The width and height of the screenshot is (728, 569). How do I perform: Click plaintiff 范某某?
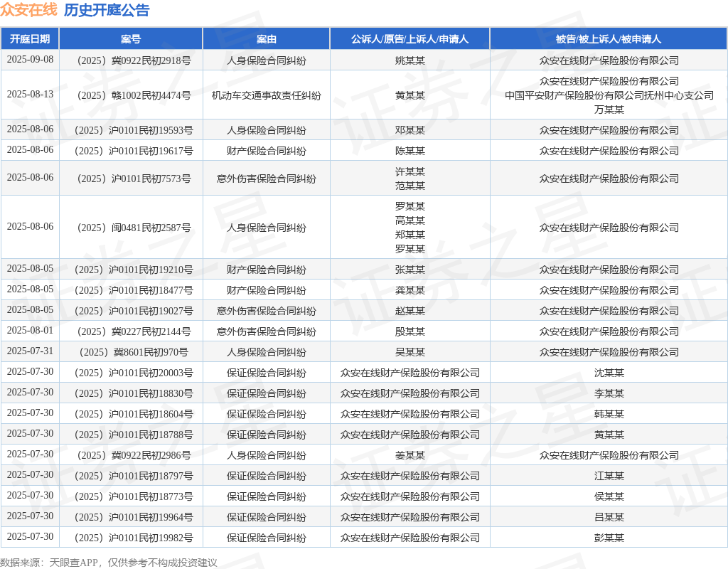click(410, 186)
